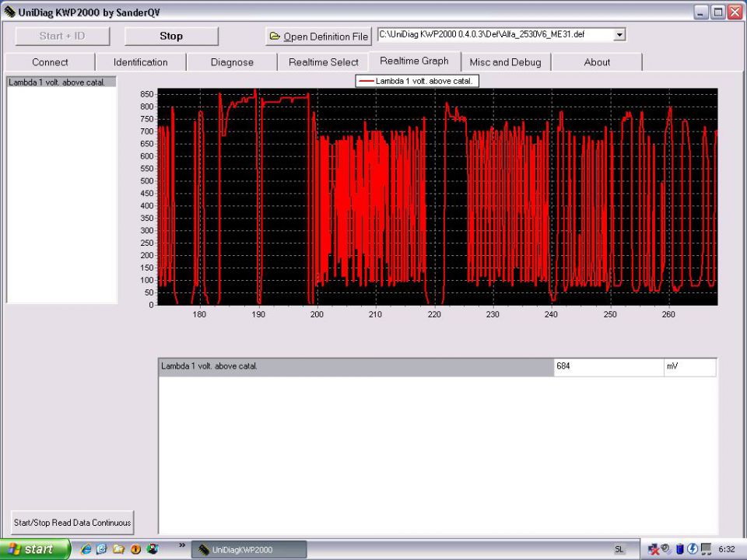
Task: Select the Lambda 1 volt. row in data table
Action: 356,366
